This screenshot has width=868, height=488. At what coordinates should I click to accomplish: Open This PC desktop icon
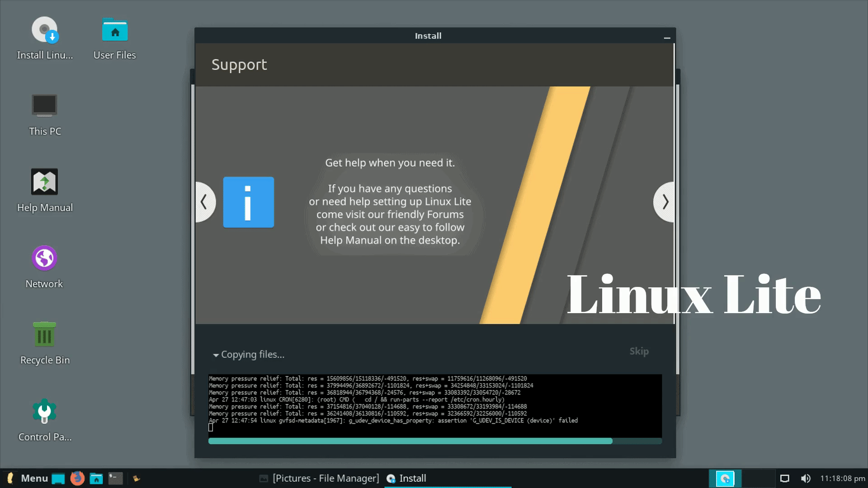44,106
